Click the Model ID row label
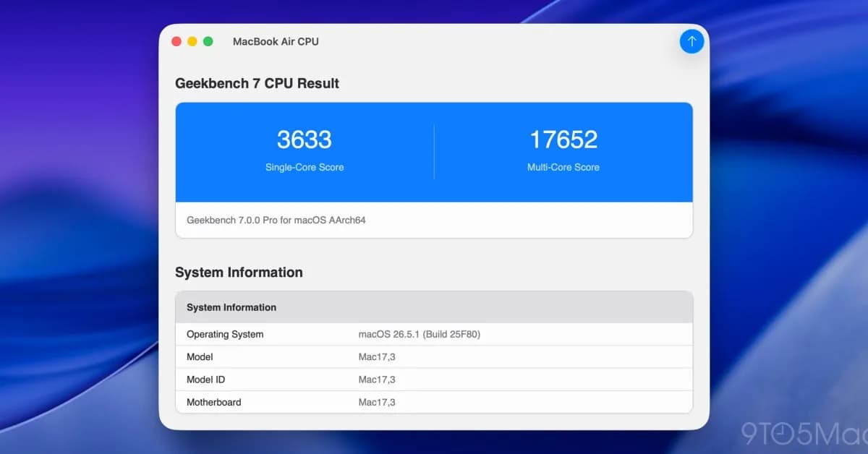 tap(206, 380)
